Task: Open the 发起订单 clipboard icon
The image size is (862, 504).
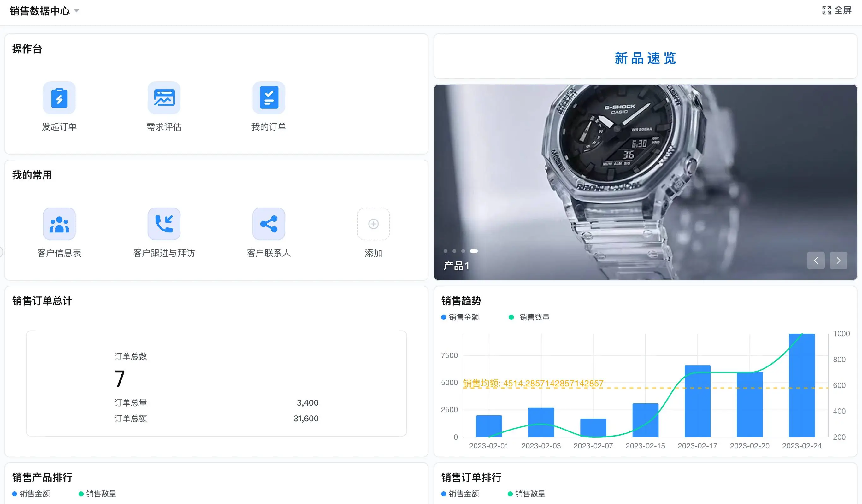Action: [59, 98]
